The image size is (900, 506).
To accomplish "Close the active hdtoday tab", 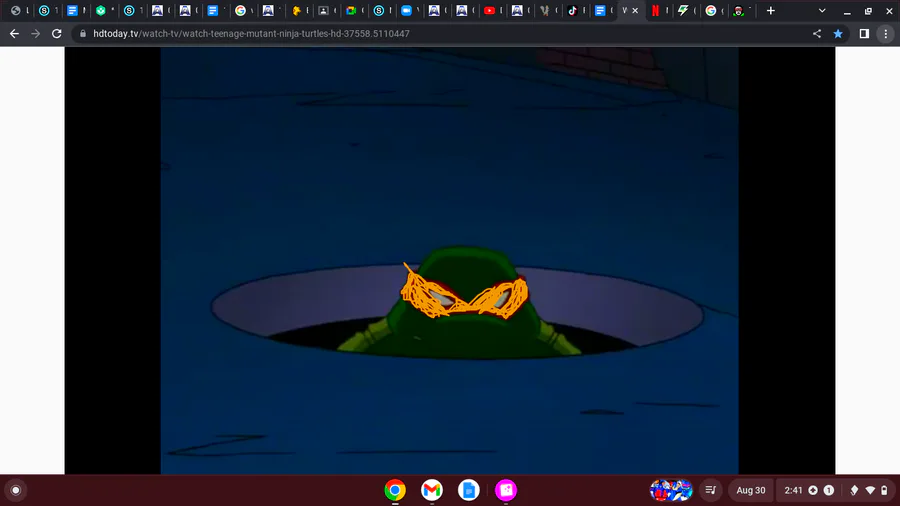I will click(635, 10).
